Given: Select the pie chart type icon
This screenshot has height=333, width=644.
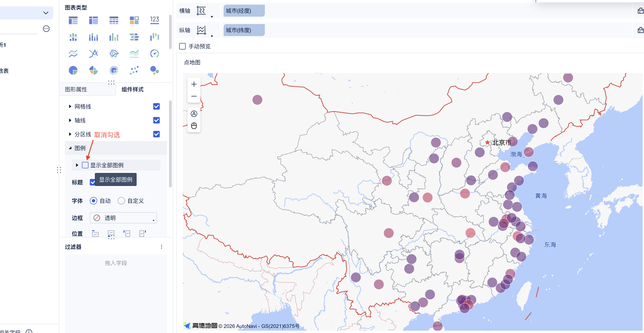Looking at the screenshot, I should (x=73, y=71).
